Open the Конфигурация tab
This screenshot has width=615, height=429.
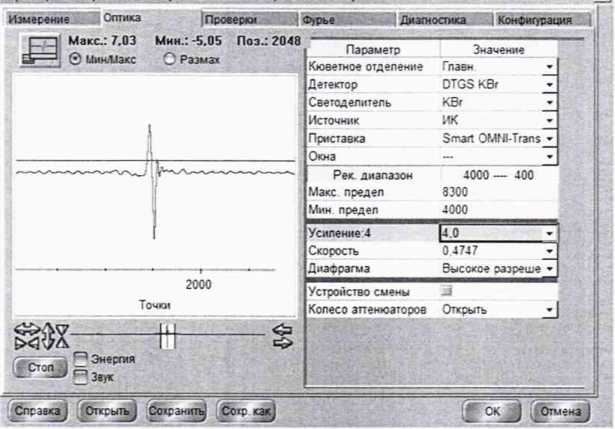pos(542,19)
